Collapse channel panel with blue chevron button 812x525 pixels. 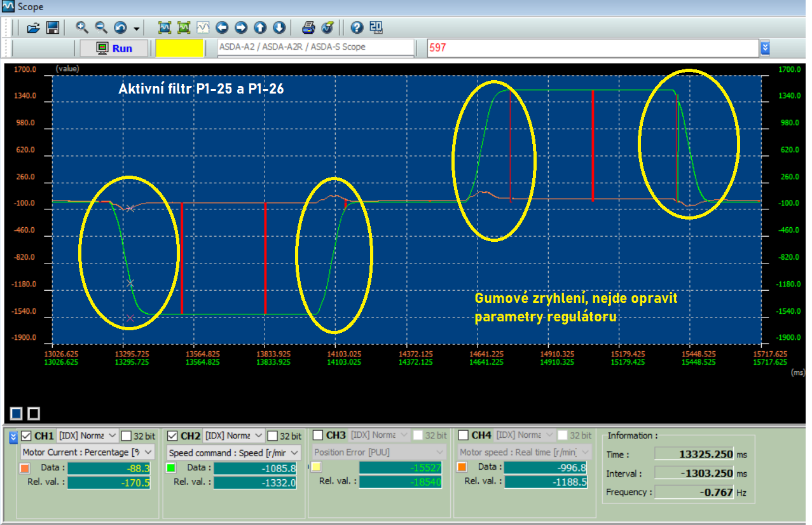(x=13, y=437)
